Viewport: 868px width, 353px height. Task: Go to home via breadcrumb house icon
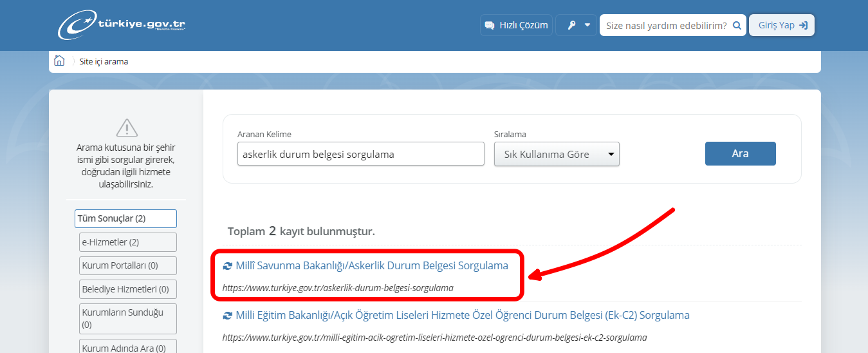59,61
